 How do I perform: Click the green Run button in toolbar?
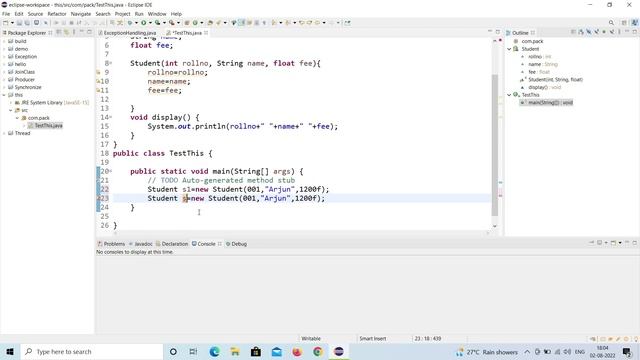pyautogui.click(x=144, y=23)
